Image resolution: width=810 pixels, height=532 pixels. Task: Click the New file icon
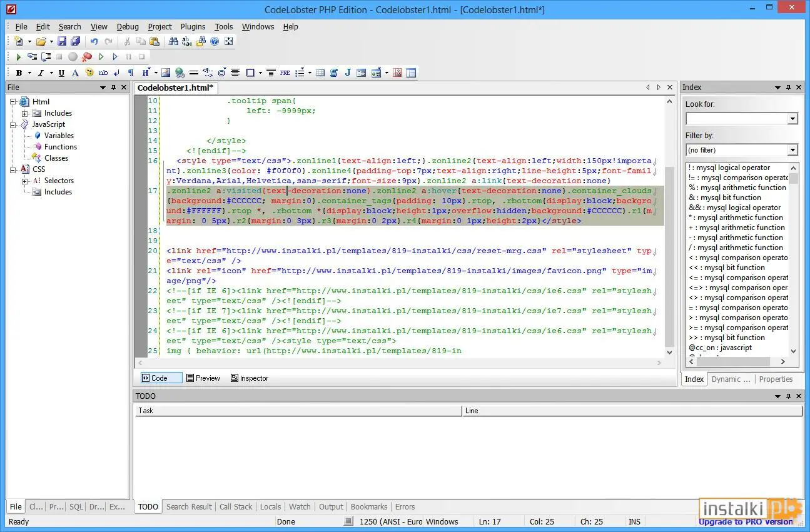pyautogui.click(x=19, y=41)
